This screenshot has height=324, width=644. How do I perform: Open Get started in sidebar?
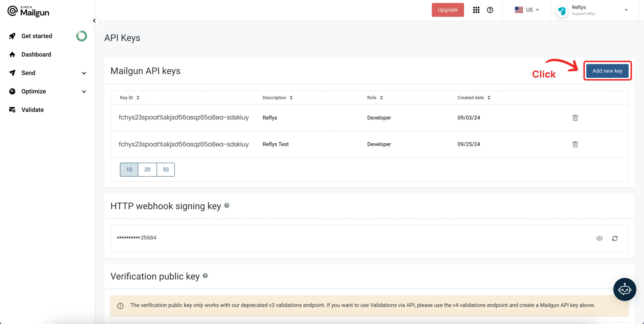(37, 36)
